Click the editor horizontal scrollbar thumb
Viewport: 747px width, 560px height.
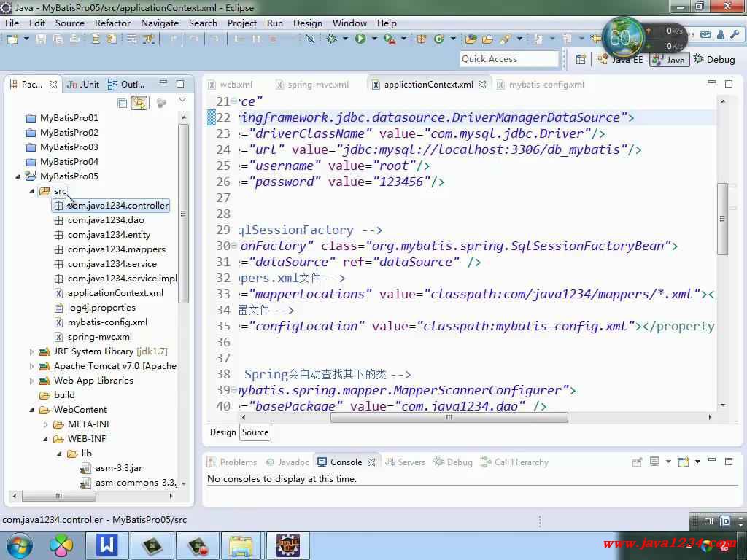click(x=449, y=417)
